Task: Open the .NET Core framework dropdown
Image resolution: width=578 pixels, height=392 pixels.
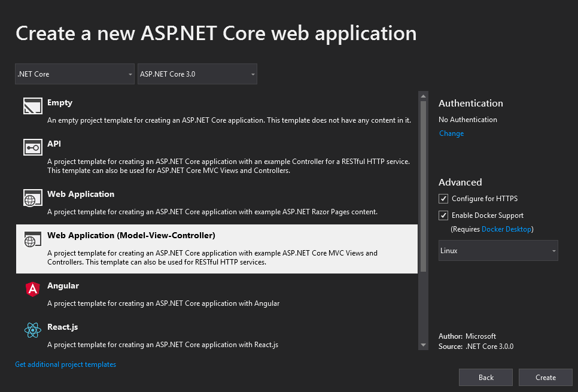Action: (x=75, y=74)
